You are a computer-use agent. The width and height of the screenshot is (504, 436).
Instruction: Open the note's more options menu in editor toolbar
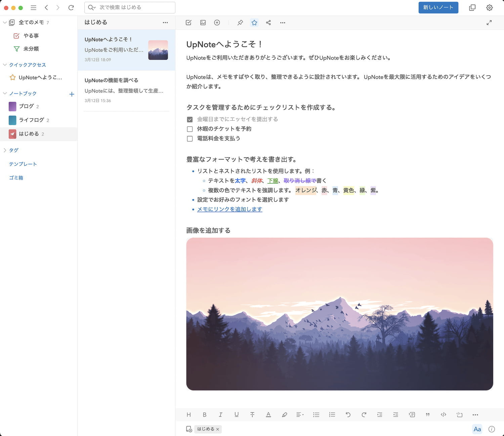point(283,23)
